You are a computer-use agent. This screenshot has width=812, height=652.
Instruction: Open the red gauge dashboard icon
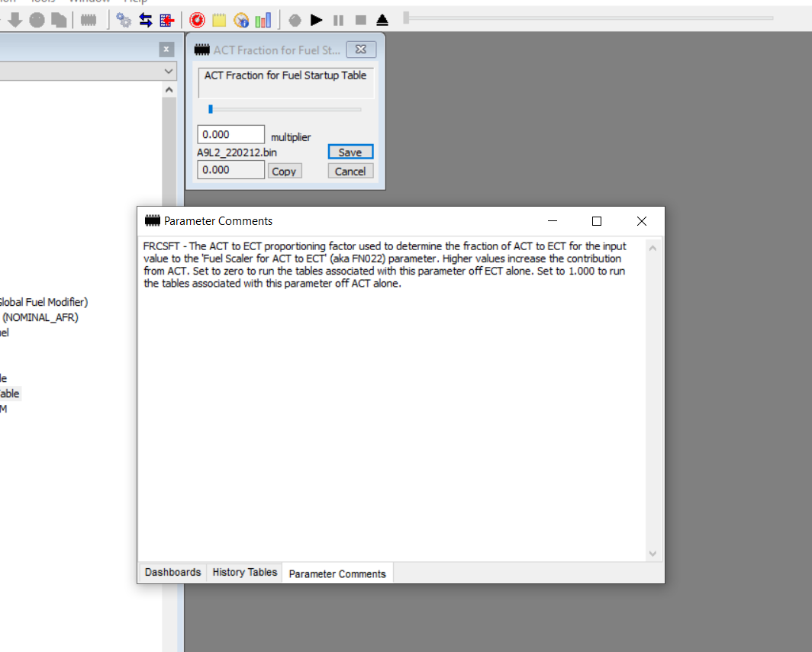coord(197,20)
